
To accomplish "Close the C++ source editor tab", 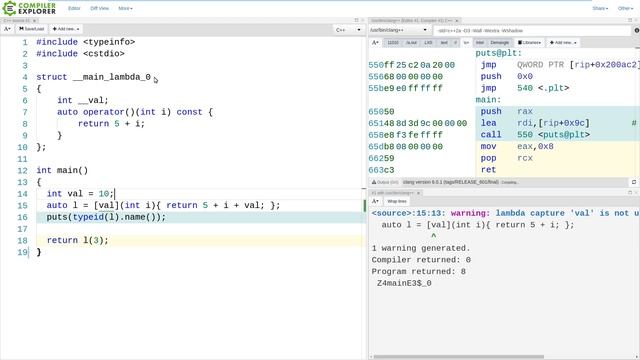I will click(35, 20).
